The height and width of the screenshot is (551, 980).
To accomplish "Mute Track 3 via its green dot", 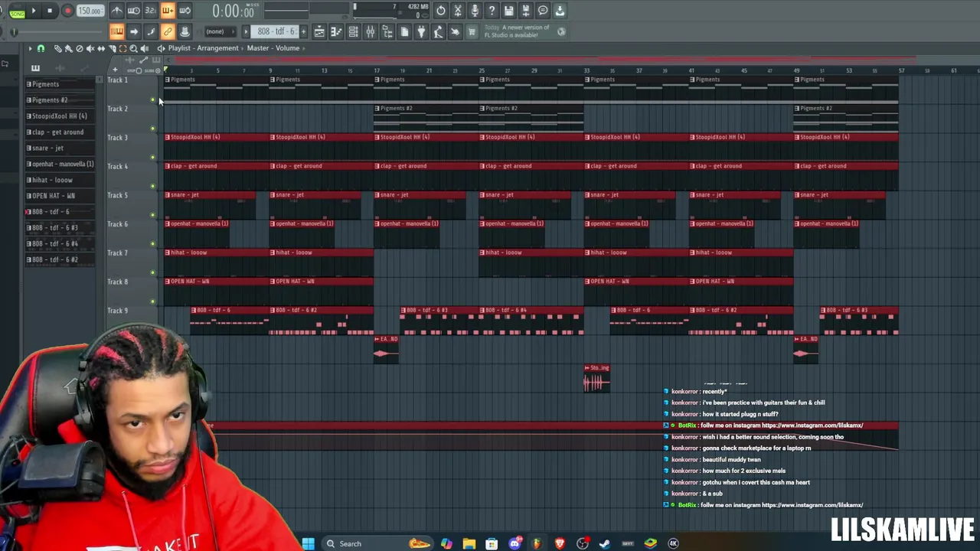I will [152, 157].
